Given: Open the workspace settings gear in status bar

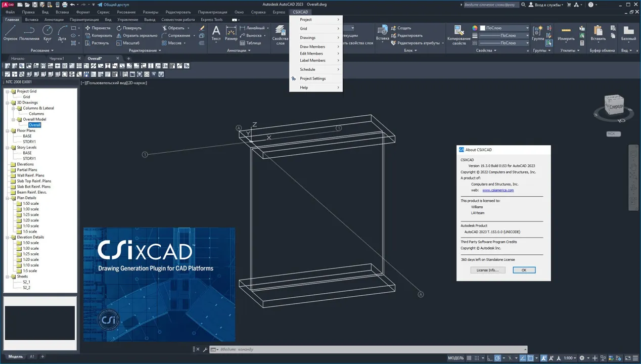Looking at the screenshot, I should (x=582, y=358).
